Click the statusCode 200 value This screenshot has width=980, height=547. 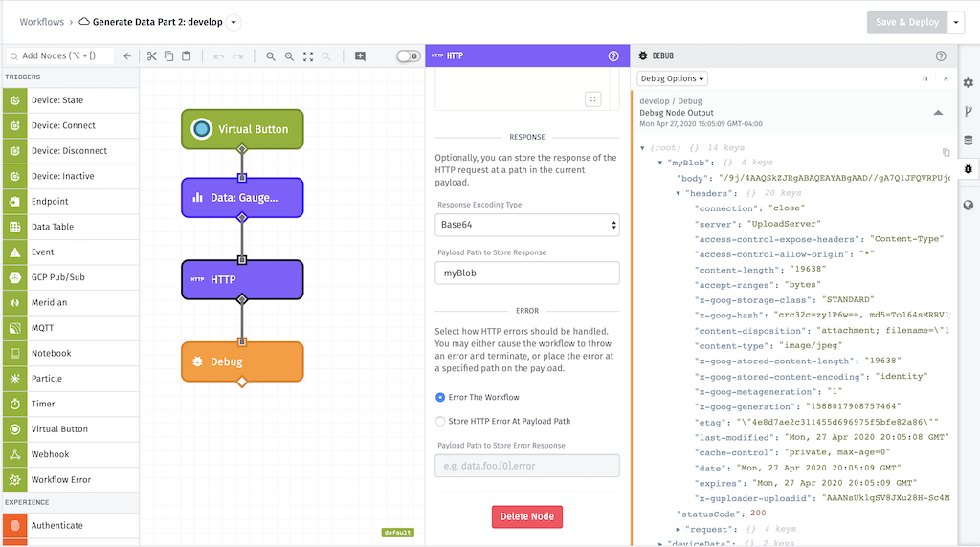point(758,513)
